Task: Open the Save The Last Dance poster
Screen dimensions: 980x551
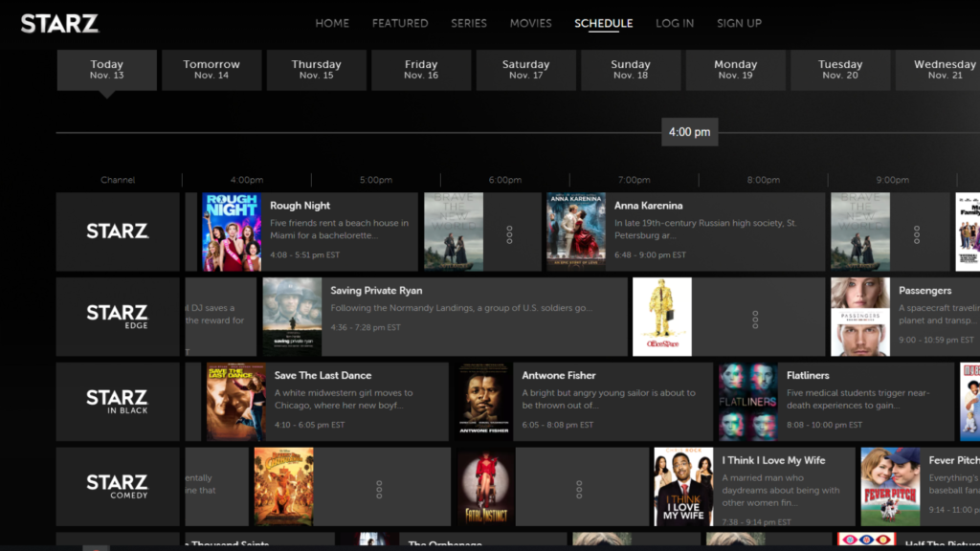Action: 236,402
